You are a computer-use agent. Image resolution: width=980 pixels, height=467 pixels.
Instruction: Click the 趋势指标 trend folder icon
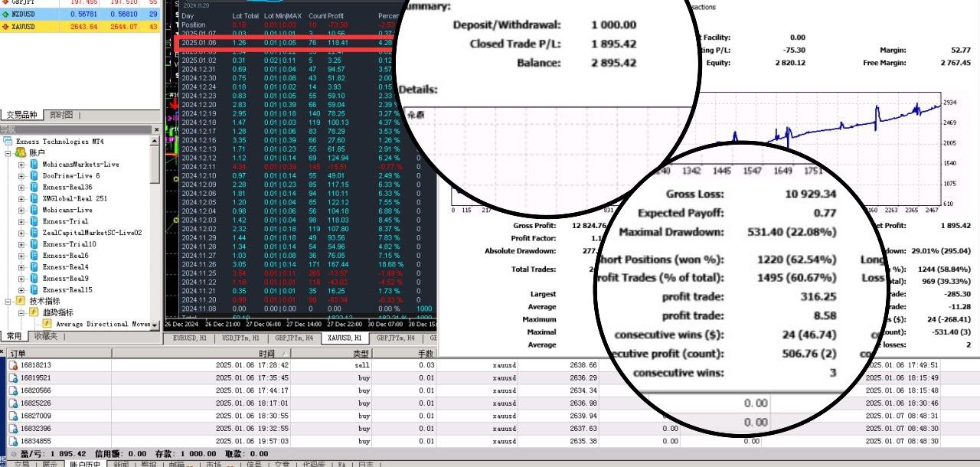point(33,312)
